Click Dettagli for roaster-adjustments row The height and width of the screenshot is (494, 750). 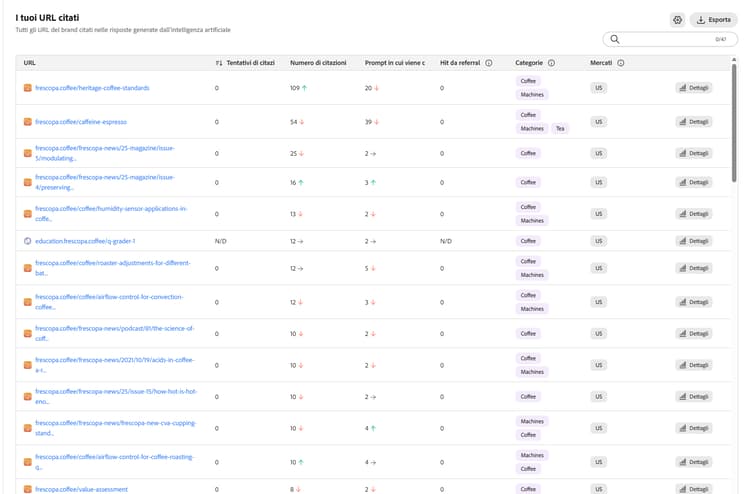694,268
